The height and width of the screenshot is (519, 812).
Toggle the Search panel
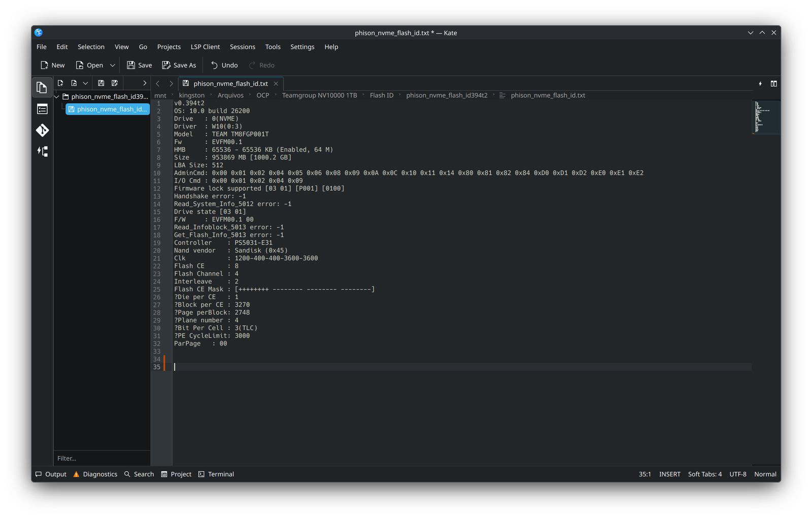pos(139,474)
